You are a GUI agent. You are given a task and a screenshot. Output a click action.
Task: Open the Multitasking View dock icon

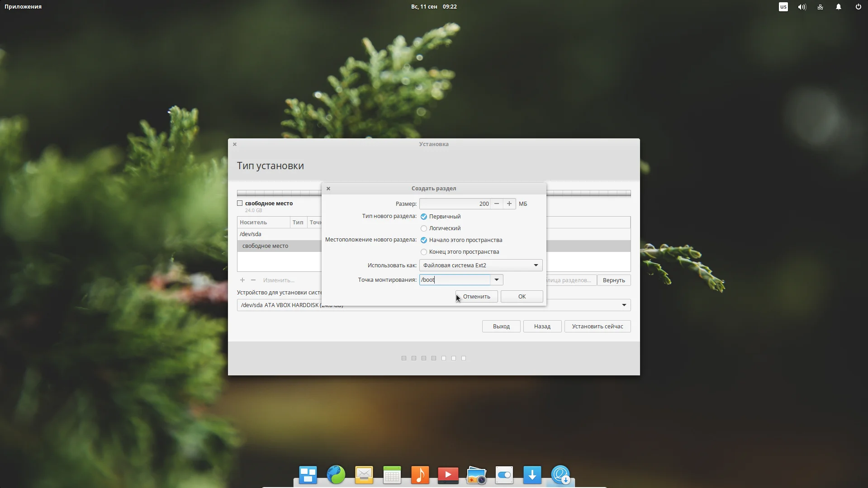[308, 475]
